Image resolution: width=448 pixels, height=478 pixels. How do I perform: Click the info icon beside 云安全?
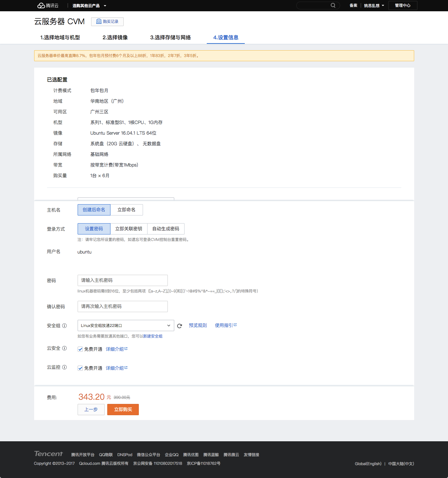[64, 348]
